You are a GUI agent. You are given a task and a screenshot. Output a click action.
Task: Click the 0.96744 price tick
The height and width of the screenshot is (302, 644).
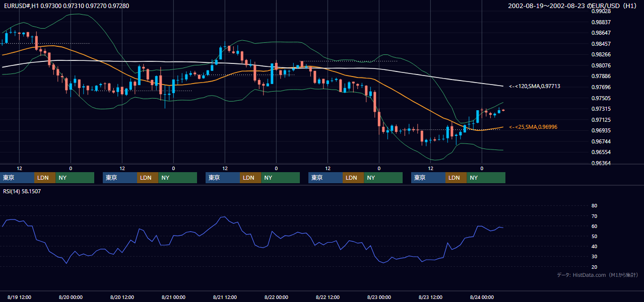tap(601, 141)
